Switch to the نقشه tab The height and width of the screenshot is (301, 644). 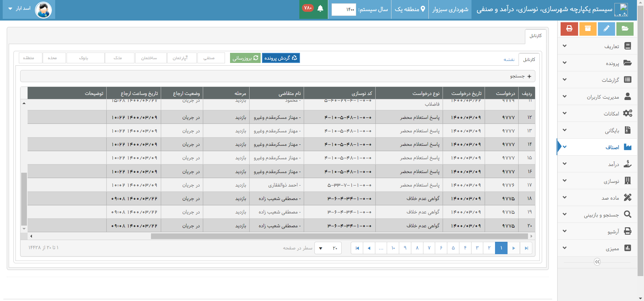click(509, 60)
